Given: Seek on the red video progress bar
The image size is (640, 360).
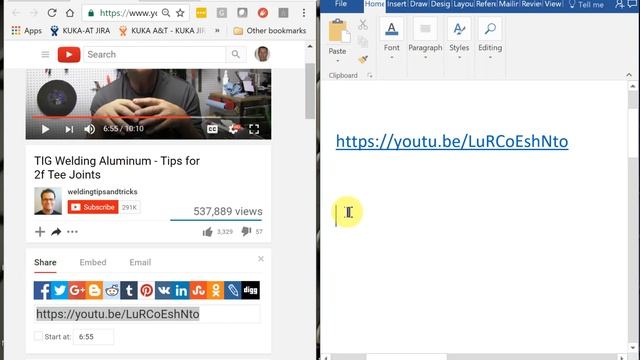Looking at the screenshot, I should [x=148, y=117].
